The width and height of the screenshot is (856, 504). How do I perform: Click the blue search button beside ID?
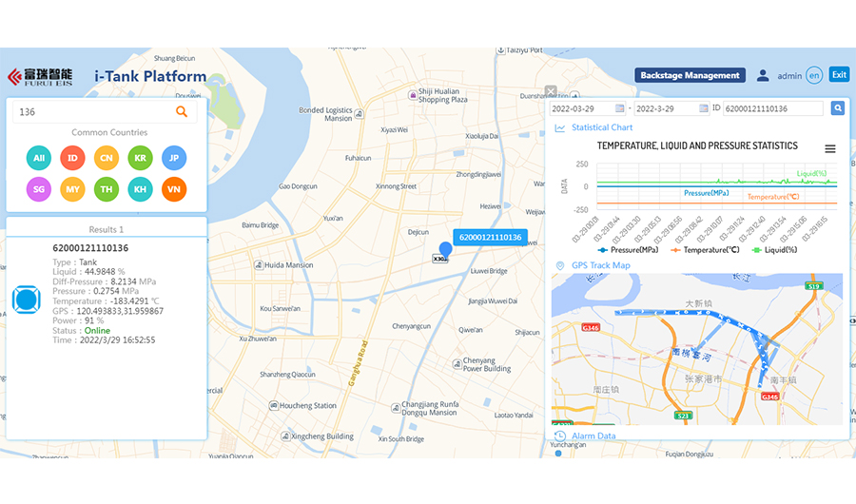(x=837, y=108)
